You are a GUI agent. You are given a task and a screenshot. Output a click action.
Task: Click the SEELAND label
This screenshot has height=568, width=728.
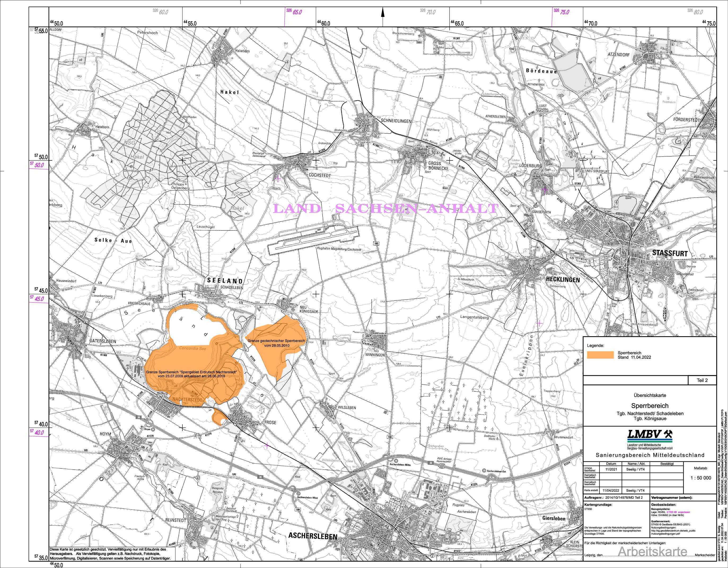coord(225,281)
